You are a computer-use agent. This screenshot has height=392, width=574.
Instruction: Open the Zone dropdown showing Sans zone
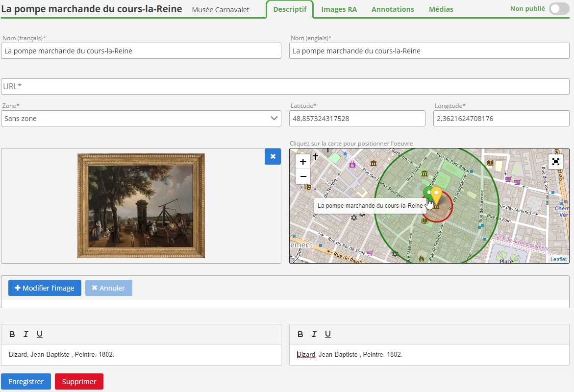coord(141,119)
